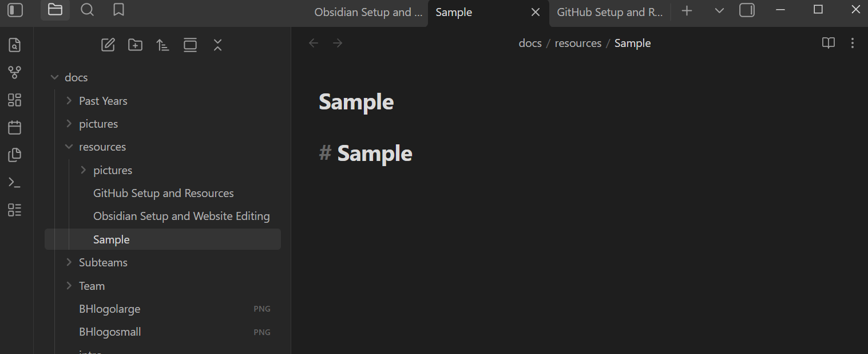Image resolution: width=868 pixels, height=354 pixels.
Task: Open daily note calendar icon
Action: click(15, 127)
